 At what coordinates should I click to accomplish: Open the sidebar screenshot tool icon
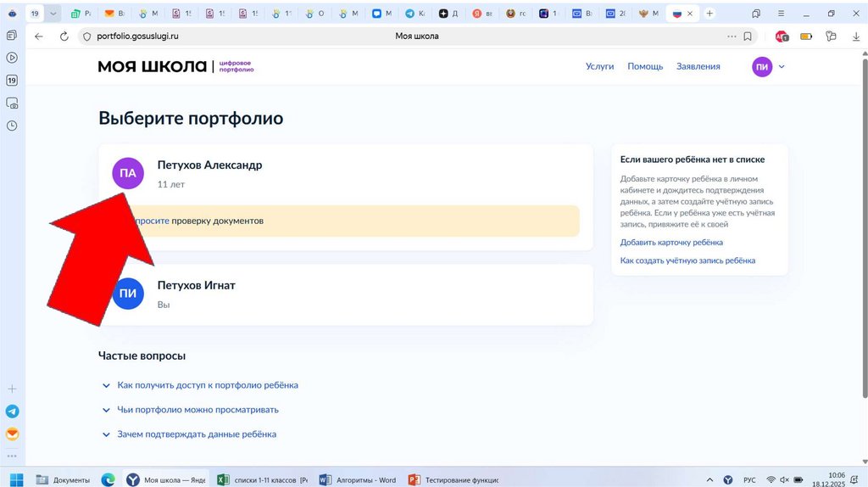[12, 103]
